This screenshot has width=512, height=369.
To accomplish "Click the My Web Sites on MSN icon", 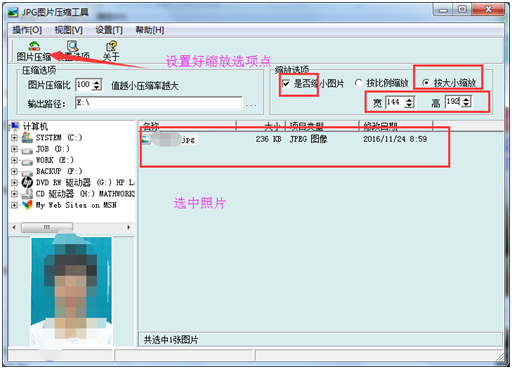I will point(27,205).
